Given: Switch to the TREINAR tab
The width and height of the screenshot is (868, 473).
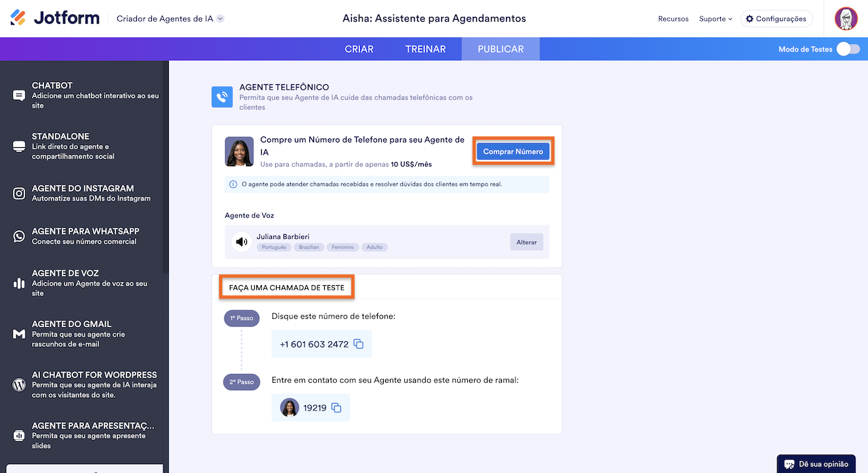Looking at the screenshot, I should (x=425, y=49).
